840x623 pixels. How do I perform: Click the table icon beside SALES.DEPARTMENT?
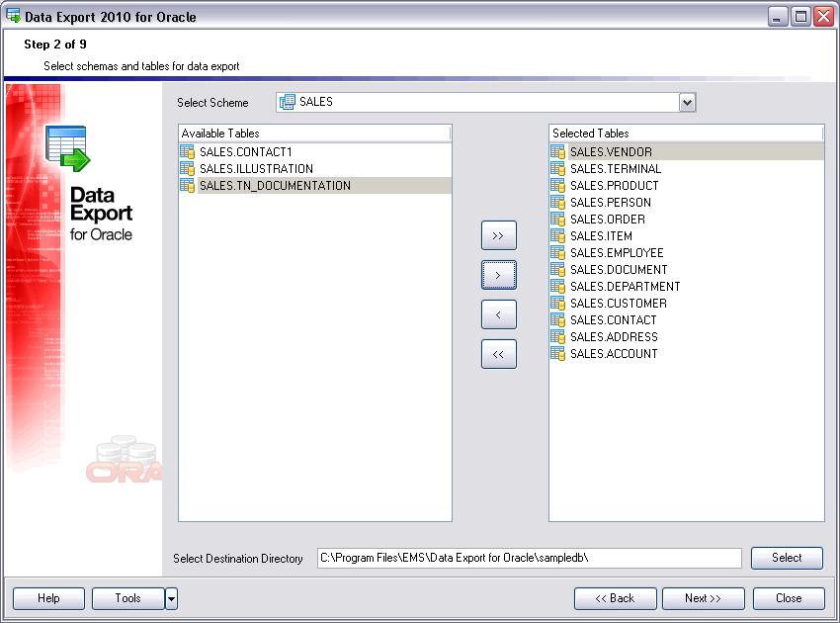point(558,287)
